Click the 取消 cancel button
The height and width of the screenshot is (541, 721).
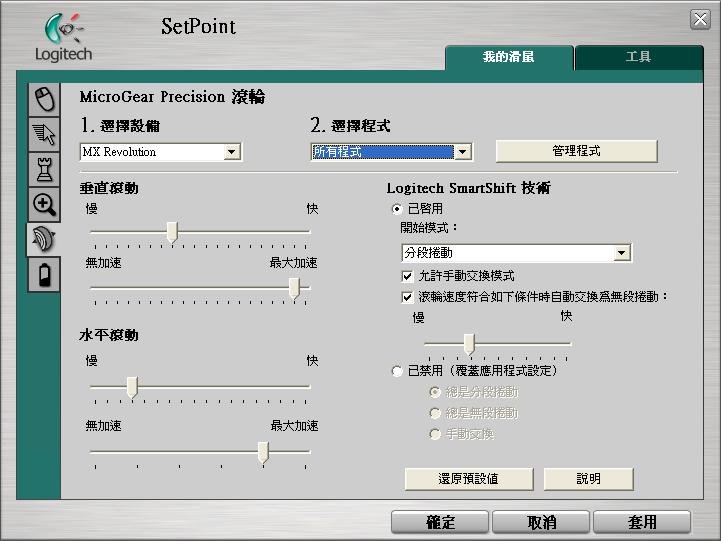[x=541, y=522]
